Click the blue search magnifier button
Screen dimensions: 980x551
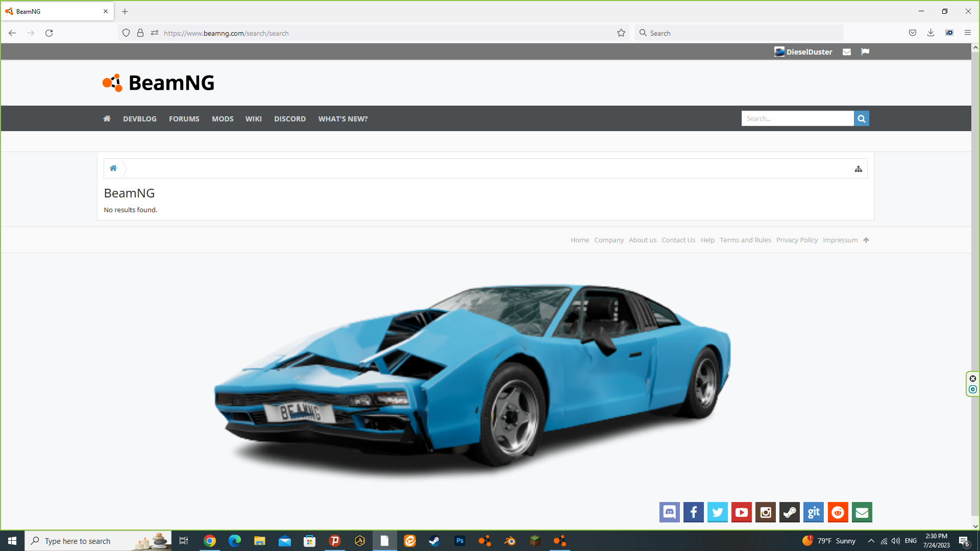(861, 118)
